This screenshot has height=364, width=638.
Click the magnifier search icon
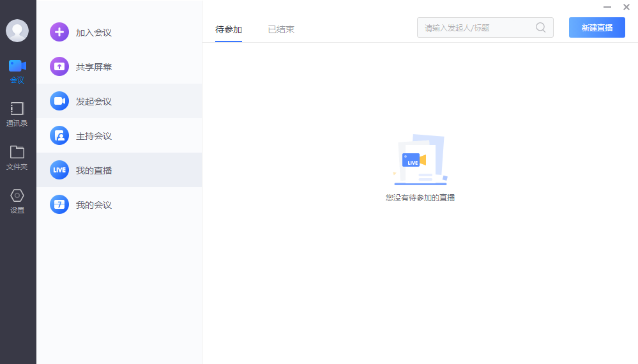pyautogui.click(x=541, y=27)
